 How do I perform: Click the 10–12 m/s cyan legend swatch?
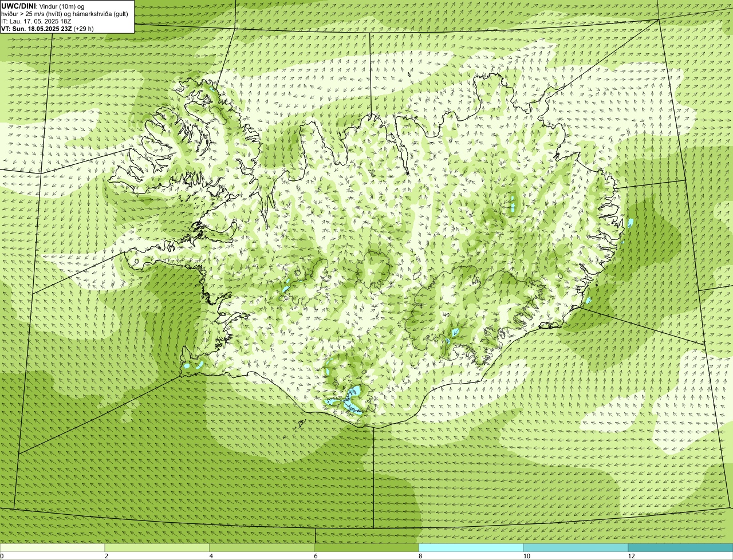click(576, 548)
